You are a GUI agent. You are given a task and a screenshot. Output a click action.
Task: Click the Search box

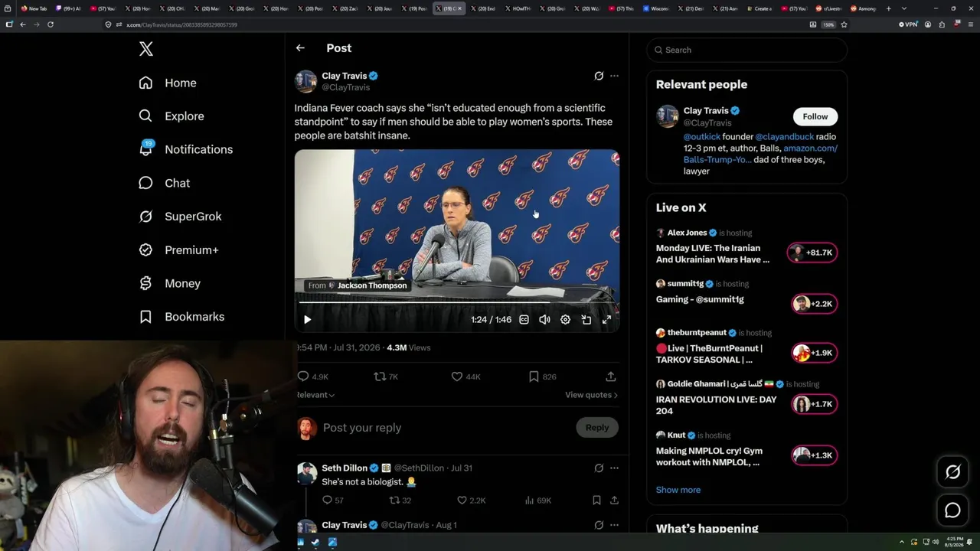pyautogui.click(x=746, y=50)
